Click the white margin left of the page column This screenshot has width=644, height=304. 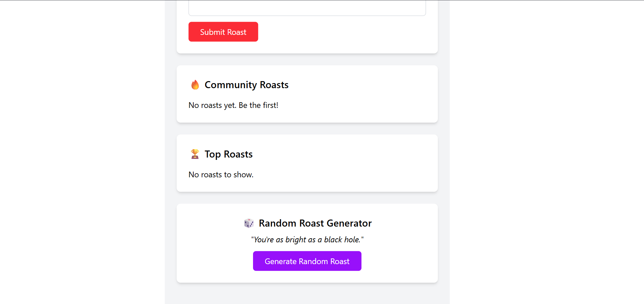[x=82, y=151]
